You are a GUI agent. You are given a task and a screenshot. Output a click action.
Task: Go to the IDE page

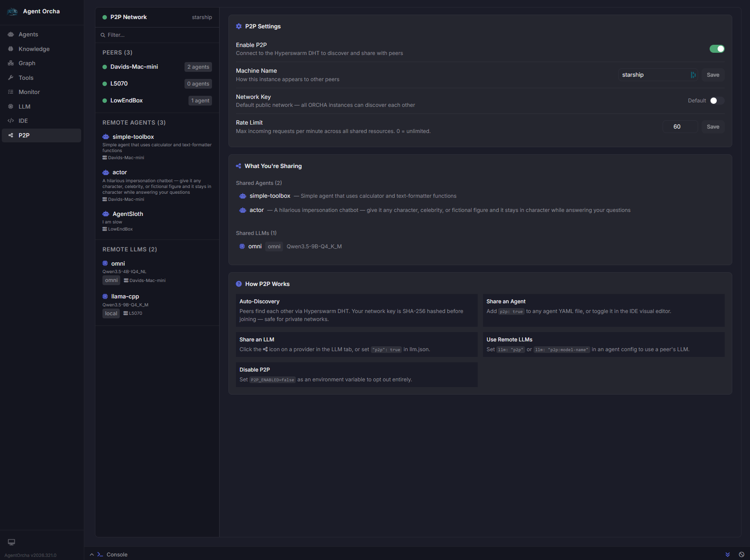coord(23,121)
